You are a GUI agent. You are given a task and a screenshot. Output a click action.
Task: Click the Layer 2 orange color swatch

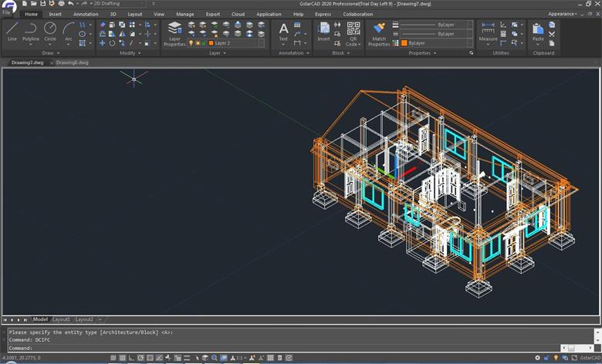pyautogui.click(x=211, y=43)
